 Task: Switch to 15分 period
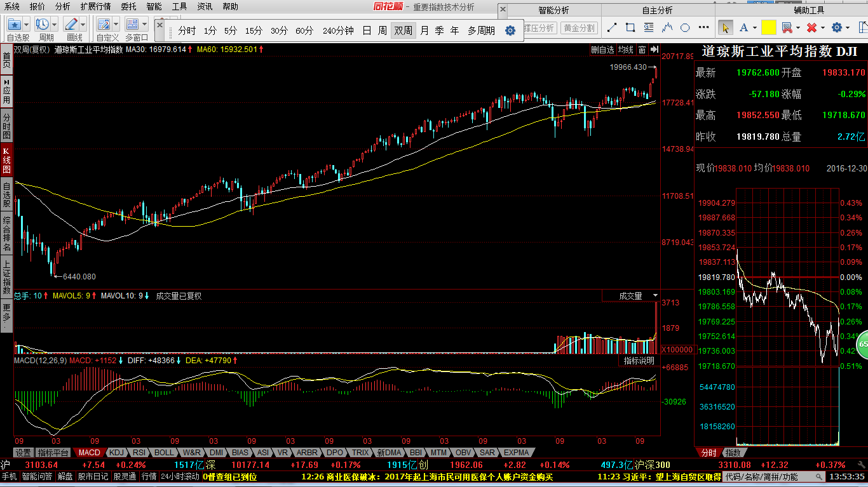point(254,30)
